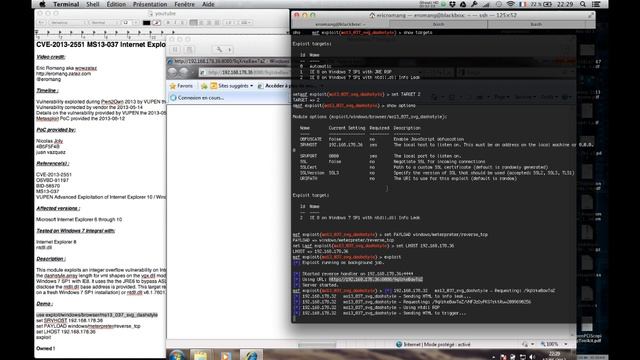The image size is (640, 360).
Task: Open the Édition menu
Action: coord(116,4)
